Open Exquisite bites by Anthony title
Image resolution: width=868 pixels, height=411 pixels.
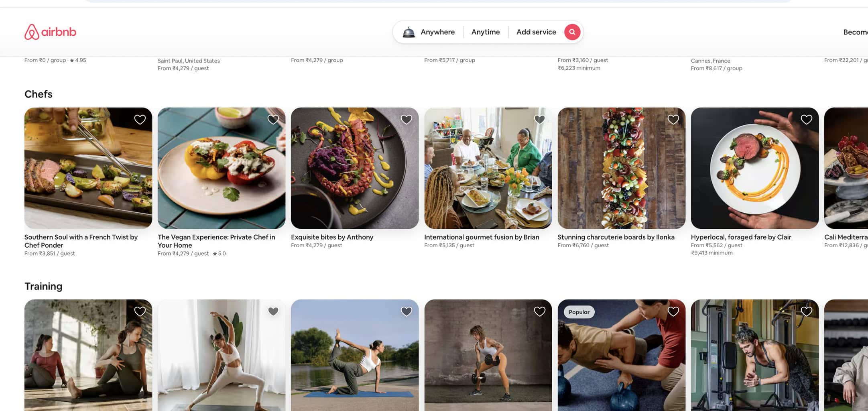pyautogui.click(x=332, y=237)
